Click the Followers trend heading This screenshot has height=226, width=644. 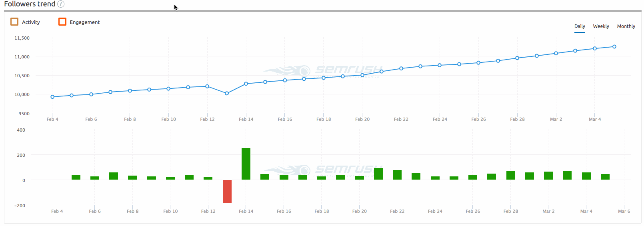(x=30, y=4)
